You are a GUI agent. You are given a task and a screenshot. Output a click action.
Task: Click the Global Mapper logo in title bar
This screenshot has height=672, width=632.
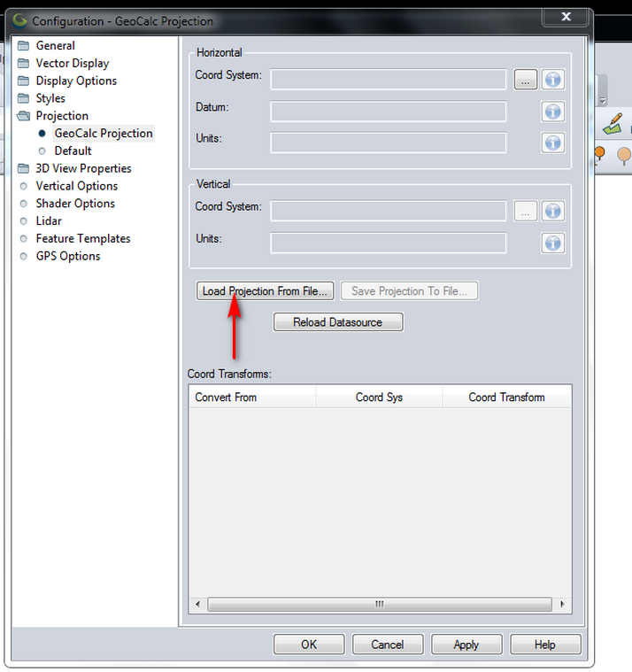(x=19, y=20)
